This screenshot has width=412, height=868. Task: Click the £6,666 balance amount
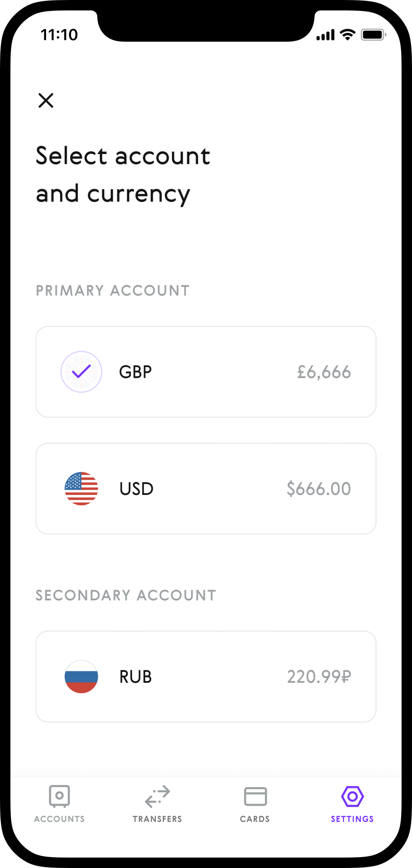click(324, 372)
